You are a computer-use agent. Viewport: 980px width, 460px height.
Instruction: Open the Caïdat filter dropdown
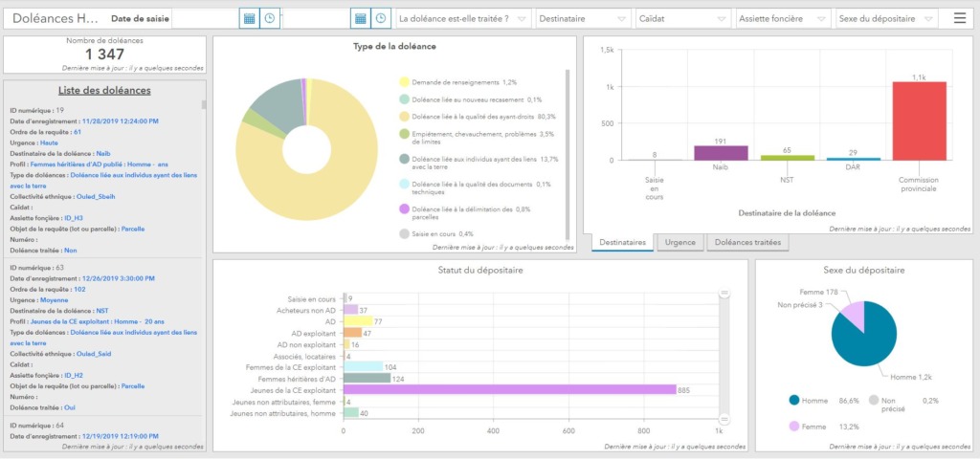682,19
